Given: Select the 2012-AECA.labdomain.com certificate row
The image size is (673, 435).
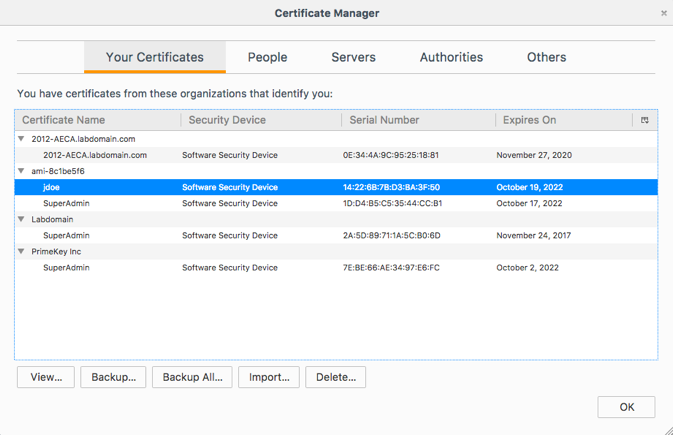Looking at the screenshot, I should point(95,155).
